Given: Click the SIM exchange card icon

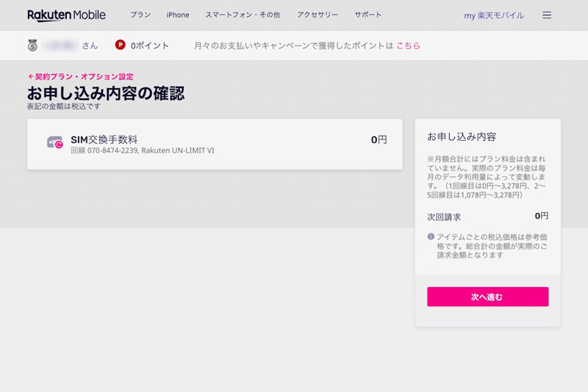Looking at the screenshot, I should click(54, 142).
